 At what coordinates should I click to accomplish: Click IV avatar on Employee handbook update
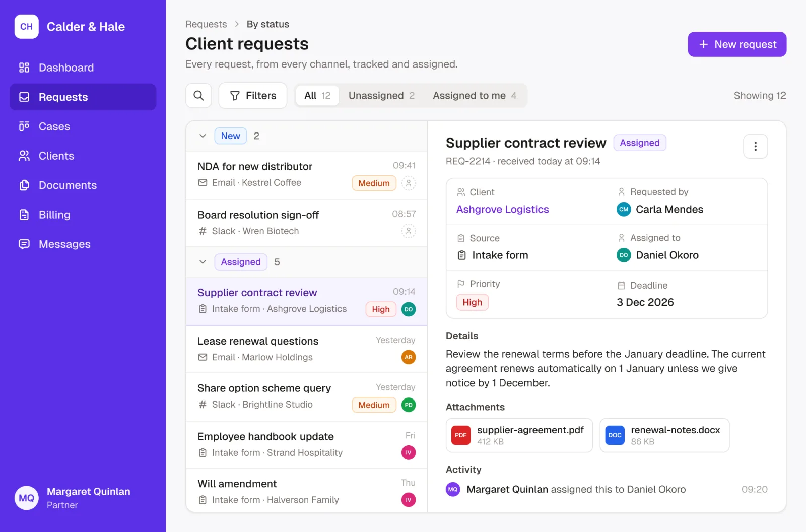pos(409,453)
